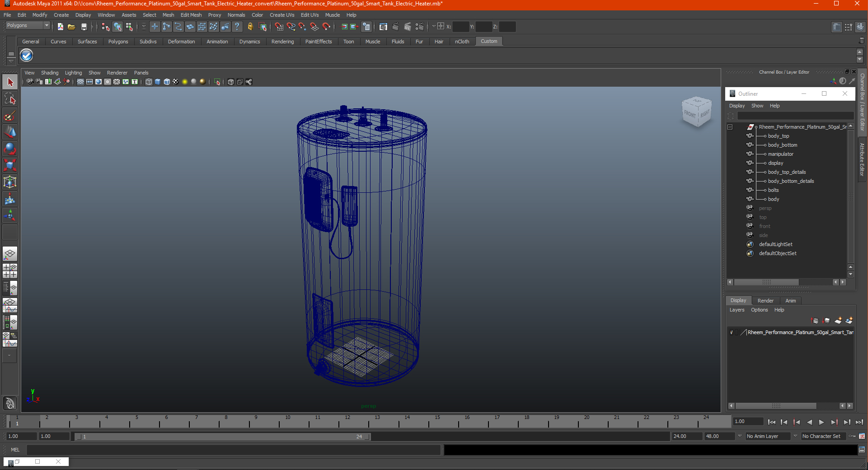Click the checkmark shelf button
The image size is (868, 470).
[x=27, y=56]
